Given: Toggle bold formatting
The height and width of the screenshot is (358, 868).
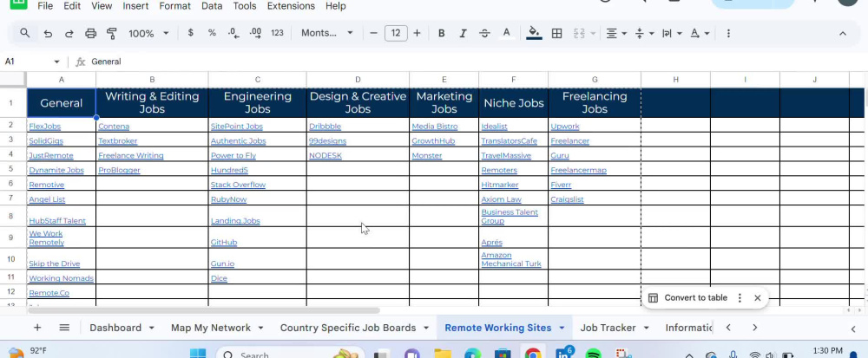Looking at the screenshot, I should pyautogui.click(x=441, y=33).
